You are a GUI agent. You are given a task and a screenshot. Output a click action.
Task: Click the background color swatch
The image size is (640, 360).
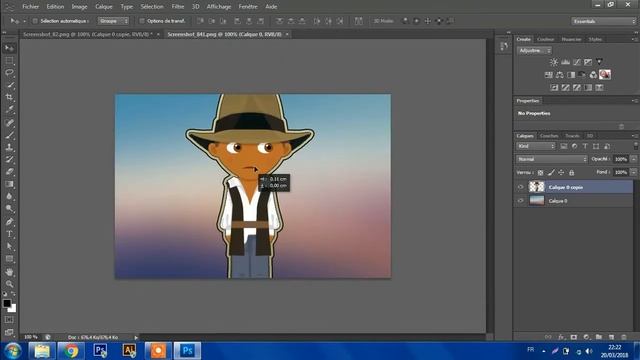click(13, 309)
